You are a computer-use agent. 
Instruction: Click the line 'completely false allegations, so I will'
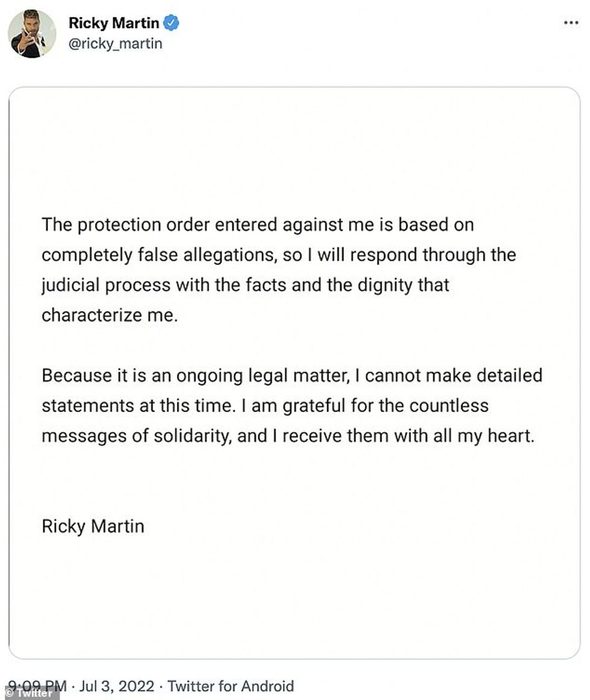pos(278,254)
